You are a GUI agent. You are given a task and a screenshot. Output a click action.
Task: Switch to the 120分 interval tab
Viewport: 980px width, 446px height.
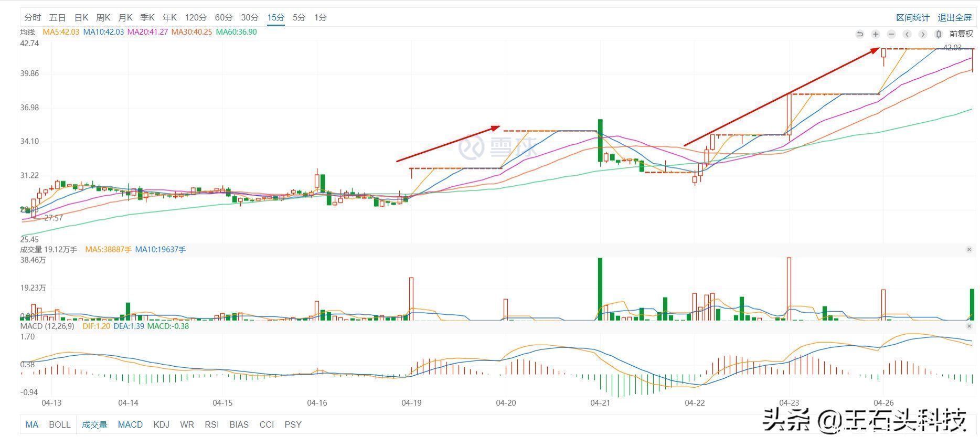(196, 17)
